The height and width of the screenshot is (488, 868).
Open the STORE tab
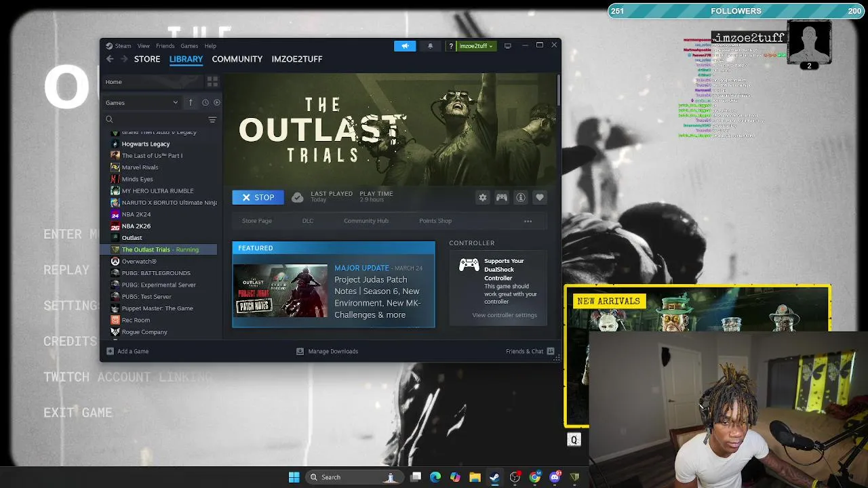147,59
